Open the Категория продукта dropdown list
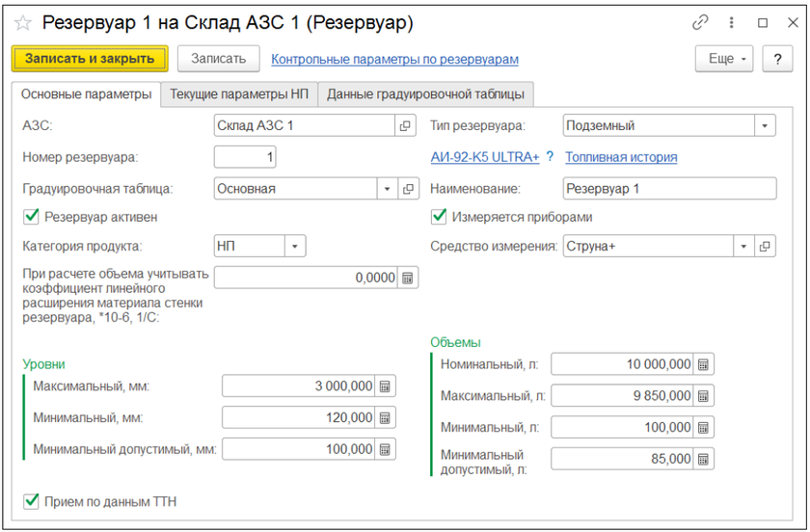This screenshot has height=532, width=810. coord(294,247)
